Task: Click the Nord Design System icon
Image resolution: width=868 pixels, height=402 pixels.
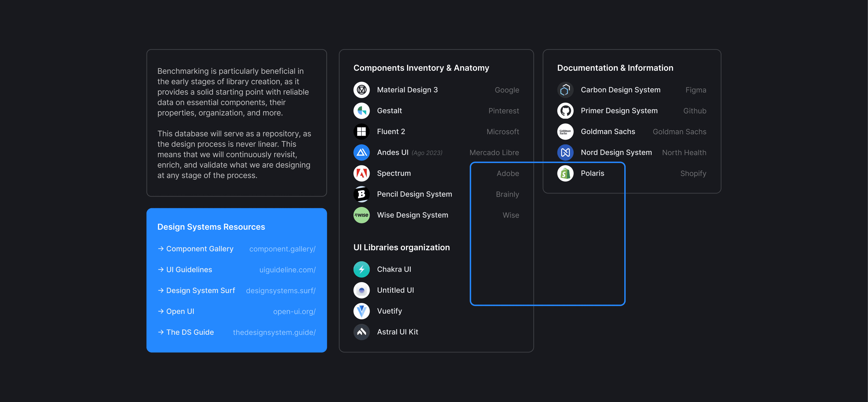Action: (x=565, y=153)
